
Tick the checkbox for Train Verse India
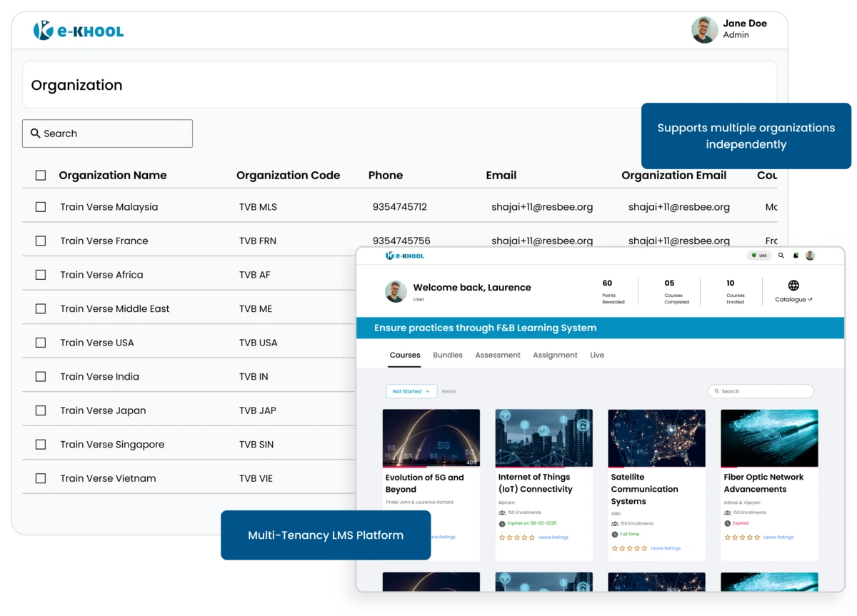41,377
